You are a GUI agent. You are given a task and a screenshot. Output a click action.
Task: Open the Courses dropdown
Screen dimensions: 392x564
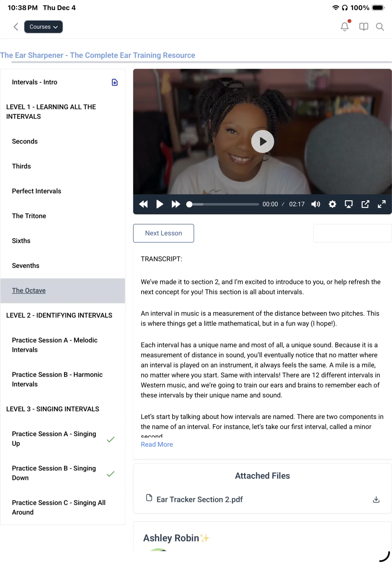click(x=43, y=27)
